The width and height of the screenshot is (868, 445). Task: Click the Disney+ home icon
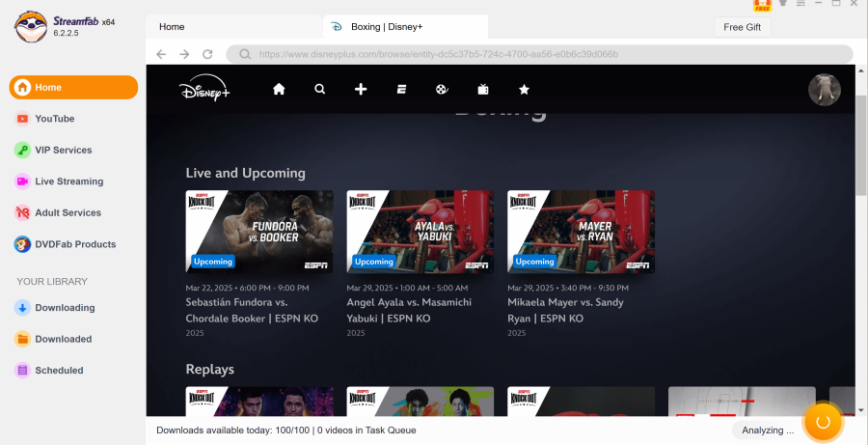279,90
